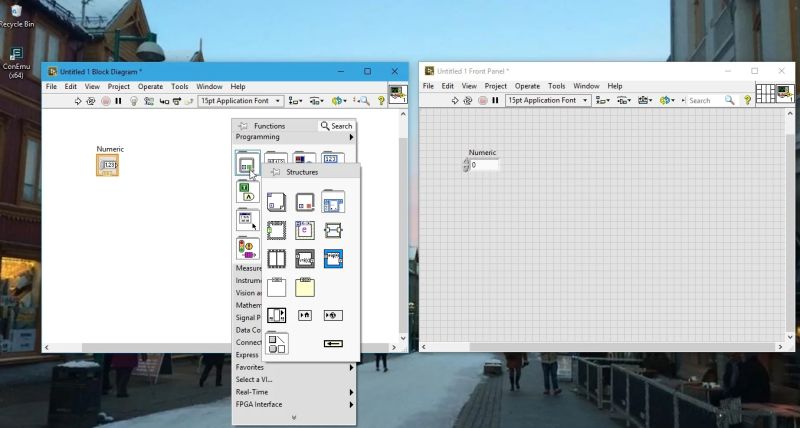Open Reorder dropdown in Block Diagram toolbar
This screenshot has width=800, height=428.
339,101
